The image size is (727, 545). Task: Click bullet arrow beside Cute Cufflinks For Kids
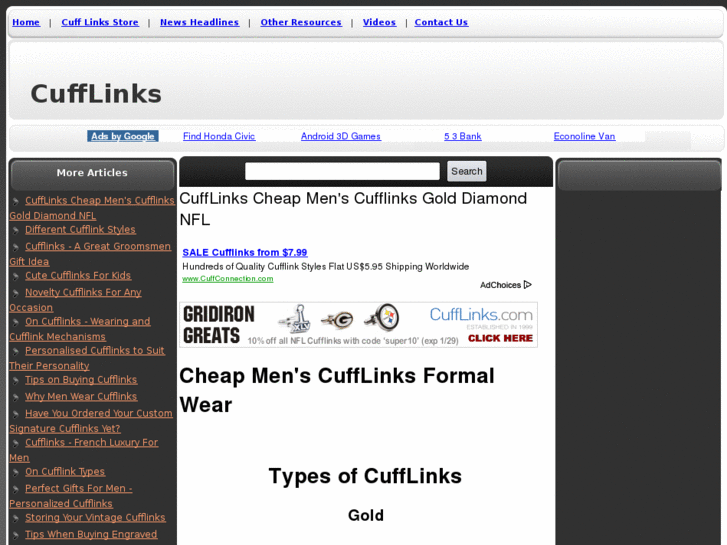pos(16,276)
